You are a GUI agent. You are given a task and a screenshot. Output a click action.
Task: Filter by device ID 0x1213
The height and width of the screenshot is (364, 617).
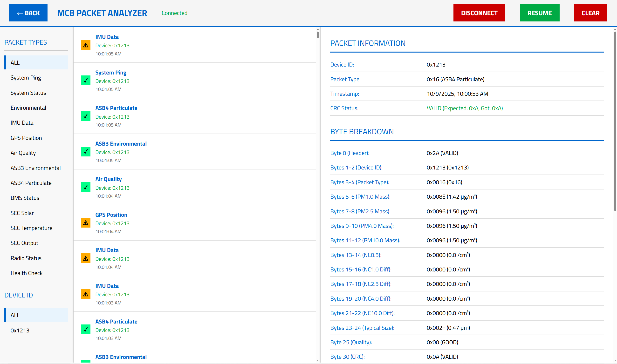click(x=20, y=330)
